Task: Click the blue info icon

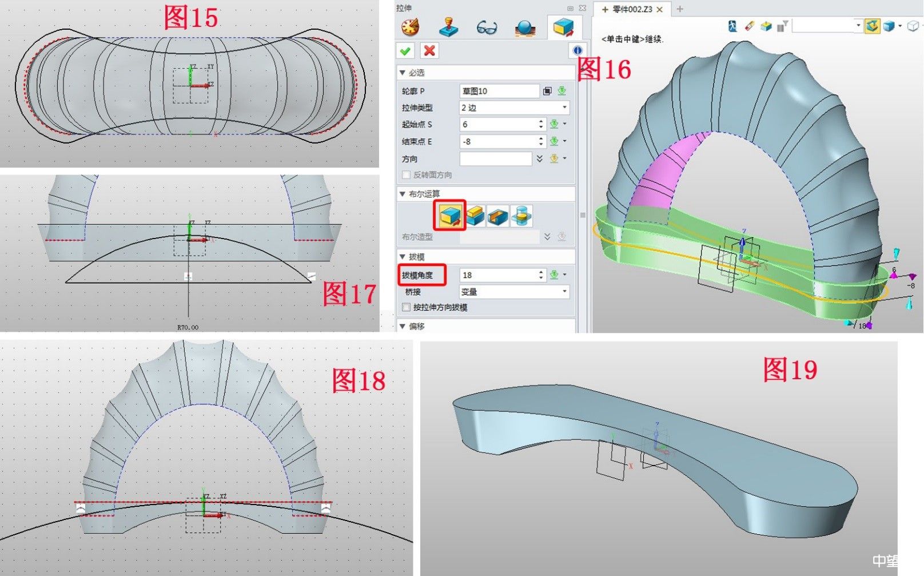Action: (x=577, y=50)
